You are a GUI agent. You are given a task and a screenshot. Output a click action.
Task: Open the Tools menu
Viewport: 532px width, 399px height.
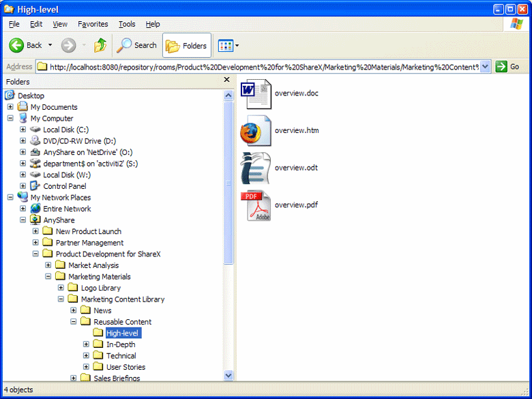click(x=127, y=24)
